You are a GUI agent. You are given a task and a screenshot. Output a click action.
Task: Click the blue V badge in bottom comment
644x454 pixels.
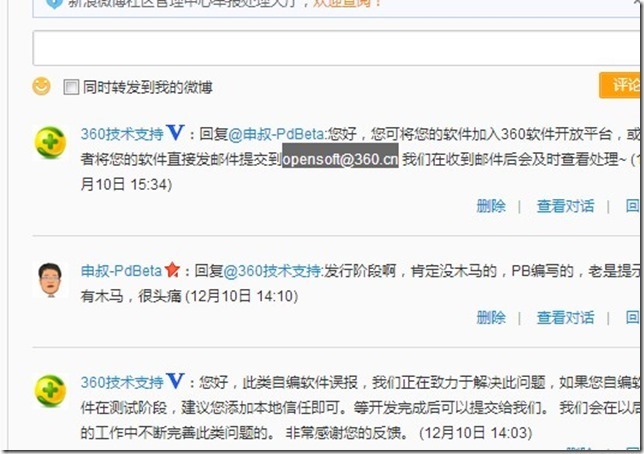pos(175,381)
